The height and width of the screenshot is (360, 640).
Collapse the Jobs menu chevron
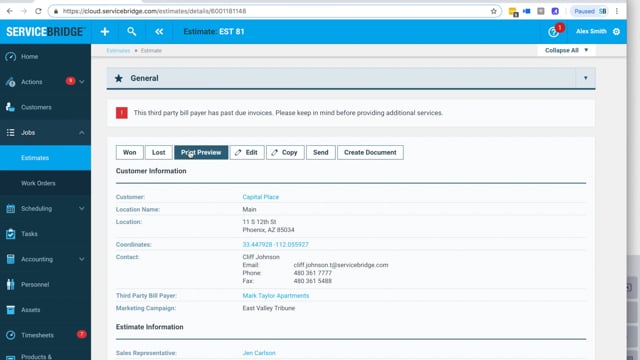tap(82, 133)
